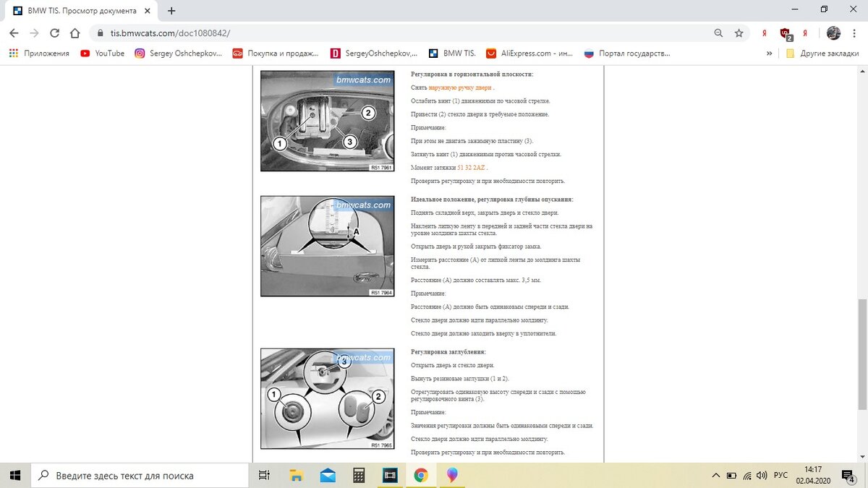The height and width of the screenshot is (488, 868).
Task: Open the SergeyOshchepkov Drive2 bookmark
Action: point(374,53)
